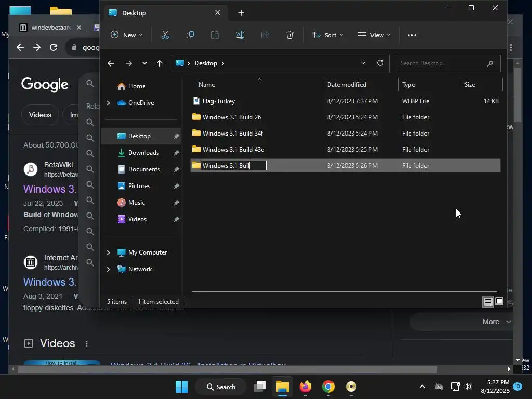
Task: Click the pin icon next to Pictures
Action: tap(177, 187)
